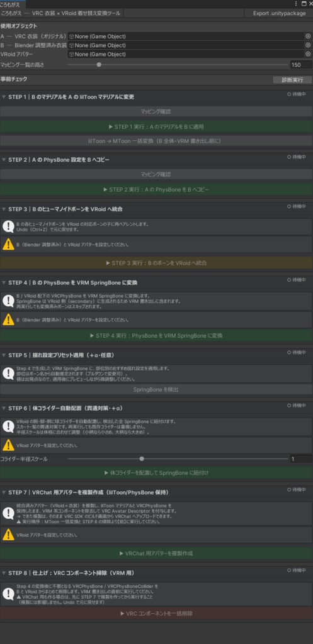Click STEP 3 yellow warning icon
Screen dimensions: 313x644
(8, 245)
